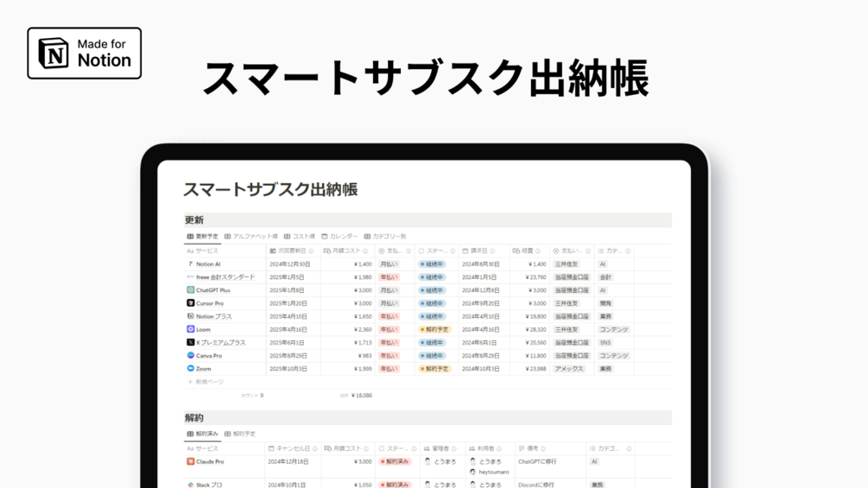This screenshot has height=488, width=868.
Task: Click info icon beside 利用者 header
Action: pyautogui.click(x=498, y=449)
